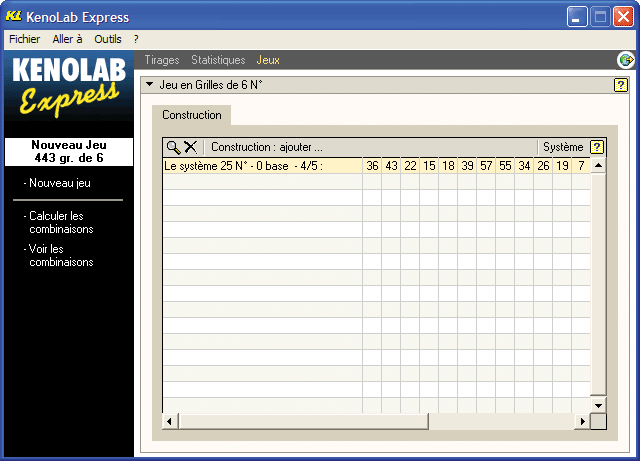Click the Nouveau jeu link
This screenshot has width=640, height=461.
(x=60, y=183)
